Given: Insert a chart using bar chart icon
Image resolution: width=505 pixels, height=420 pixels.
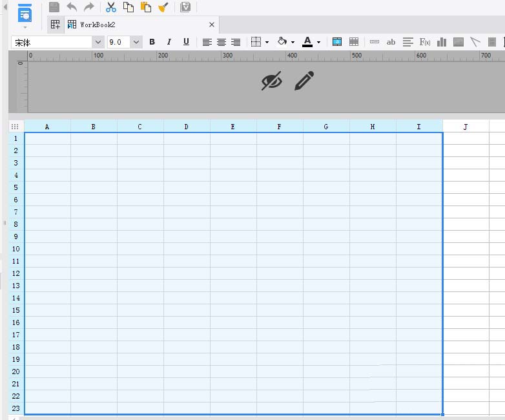Looking at the screenshot, I should click(442, 42).
